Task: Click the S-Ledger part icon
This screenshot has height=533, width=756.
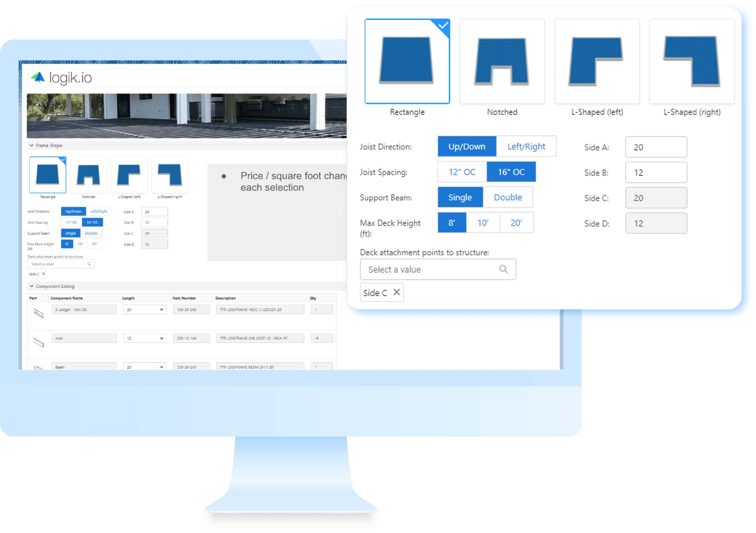Action: 38,313
